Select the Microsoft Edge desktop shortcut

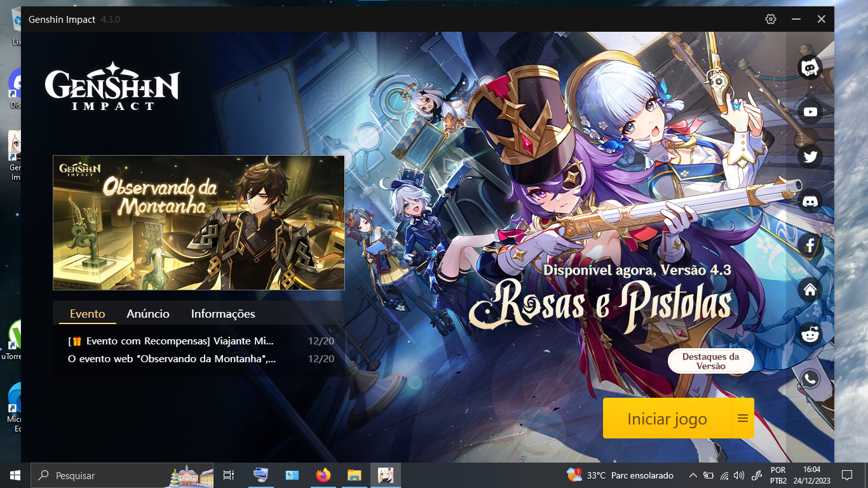pos(14,407)
